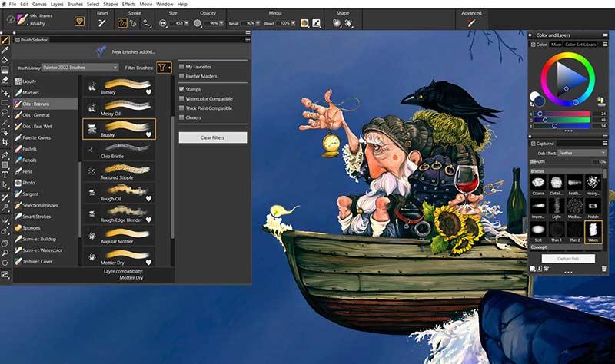
Task: Switch to the Color Set Libraries tab
Action: [x=581, y=45]
